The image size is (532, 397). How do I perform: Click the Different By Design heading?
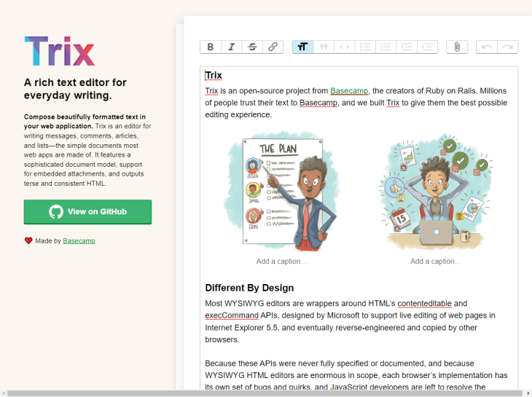pyautogui.click(x=249, y=288)
